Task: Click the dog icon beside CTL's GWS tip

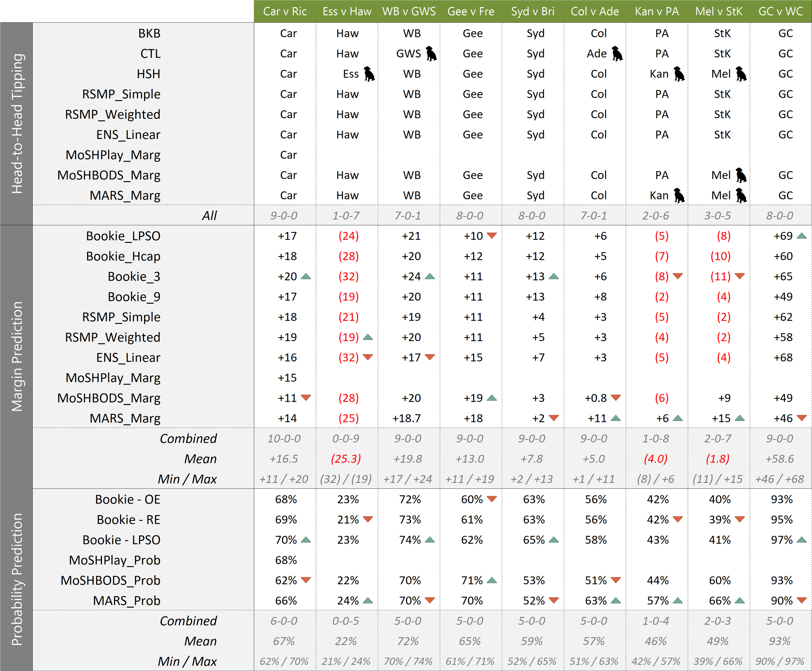Action: [x=431, y=54]
